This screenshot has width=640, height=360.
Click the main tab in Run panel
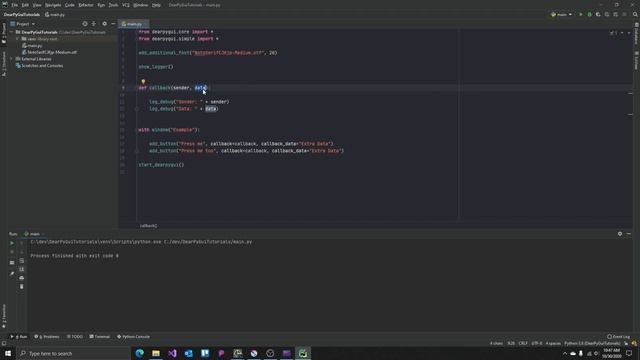pos(33,234)
